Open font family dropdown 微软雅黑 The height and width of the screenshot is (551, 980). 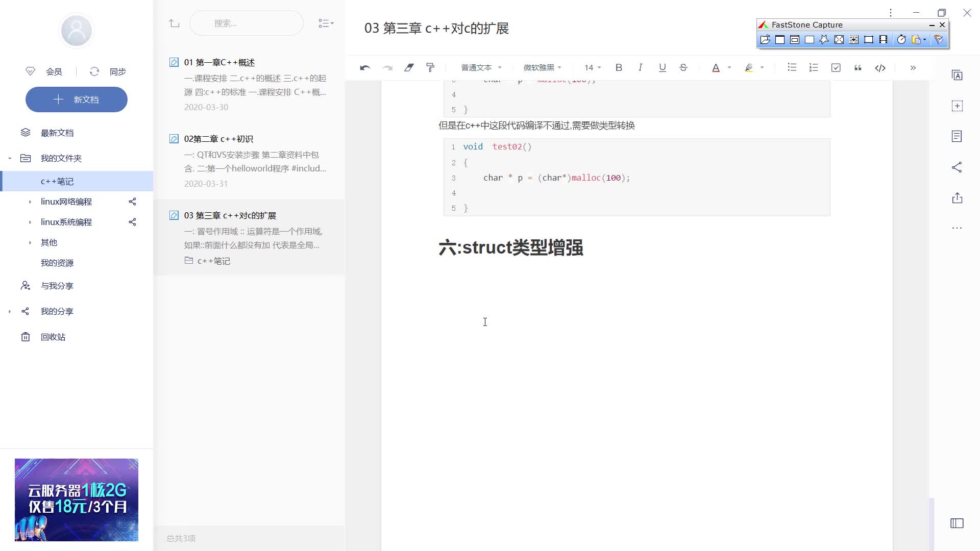click(543, 67)
